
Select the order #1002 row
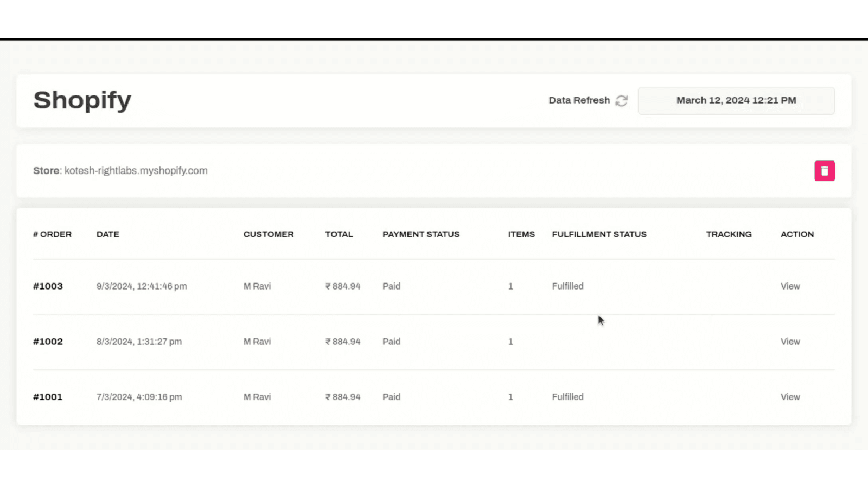(x=380, y=341)
